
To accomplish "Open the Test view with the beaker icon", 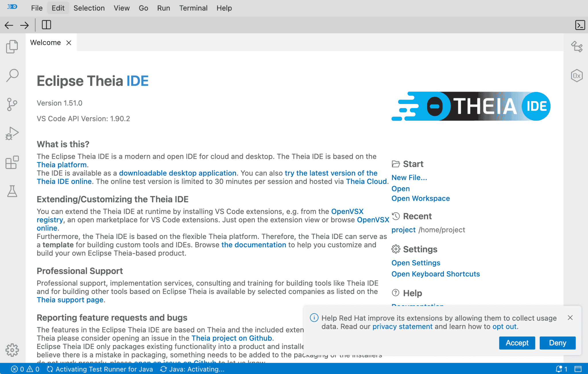I will (x=12, y=192).
